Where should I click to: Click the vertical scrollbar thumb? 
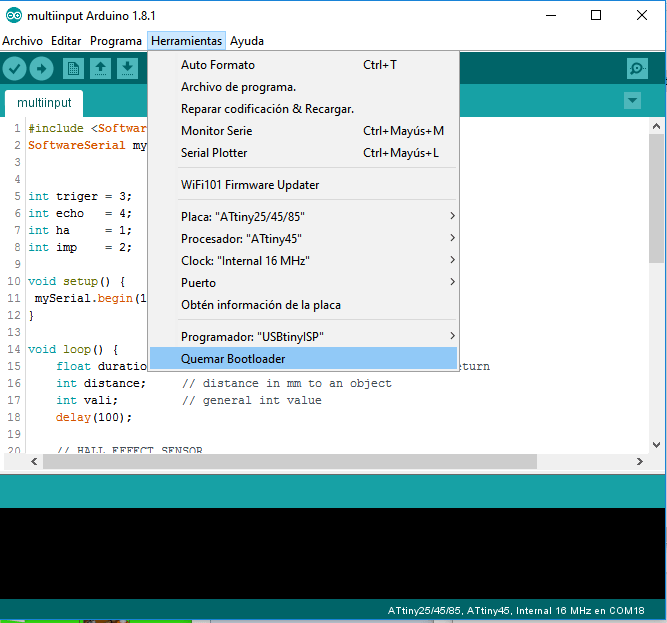[656, 198]
